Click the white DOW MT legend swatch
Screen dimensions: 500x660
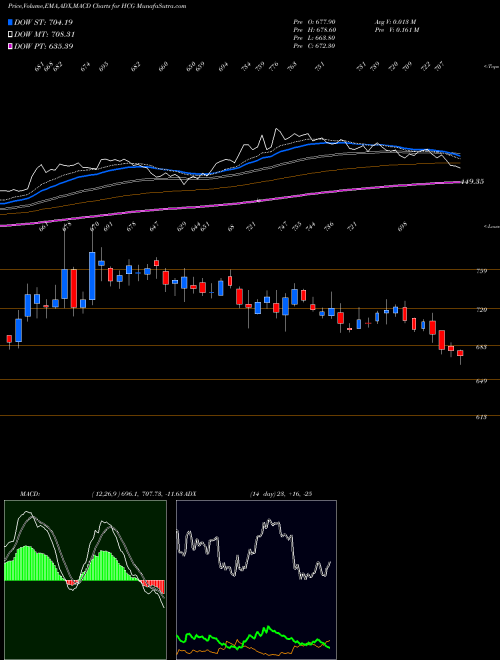point(10,34)
